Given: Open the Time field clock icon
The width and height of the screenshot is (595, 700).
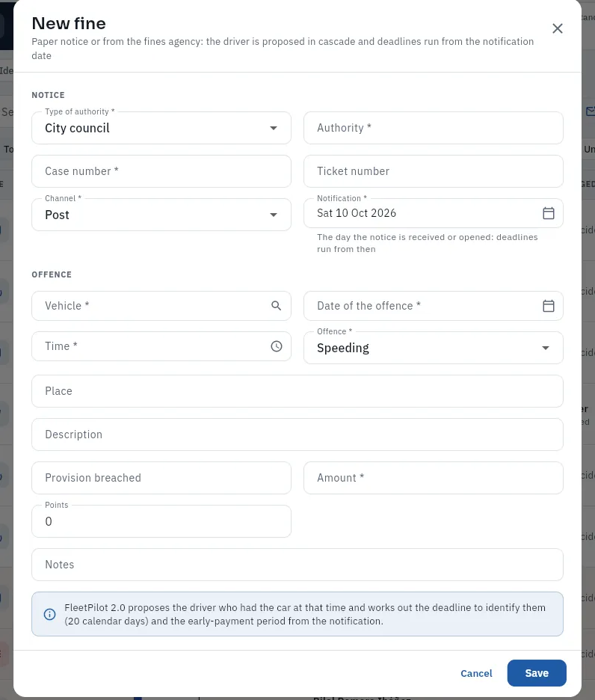Looking at the screenshot, I should click(x=277, y=346).
